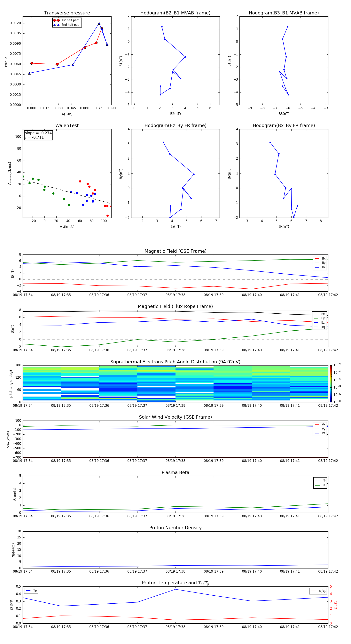Screen dimensions: 351x644
Task: Click the "Bx(nT)" x-axis label
Action: (284, 227)
